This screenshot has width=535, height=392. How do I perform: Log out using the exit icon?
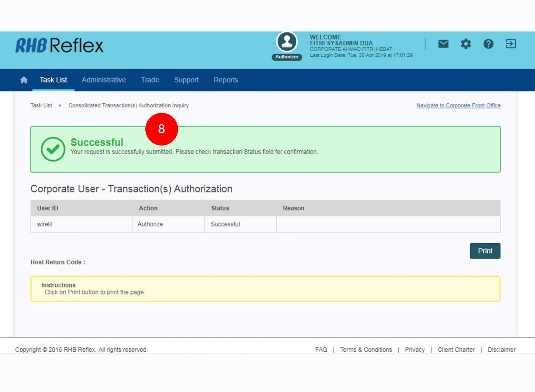511,44
